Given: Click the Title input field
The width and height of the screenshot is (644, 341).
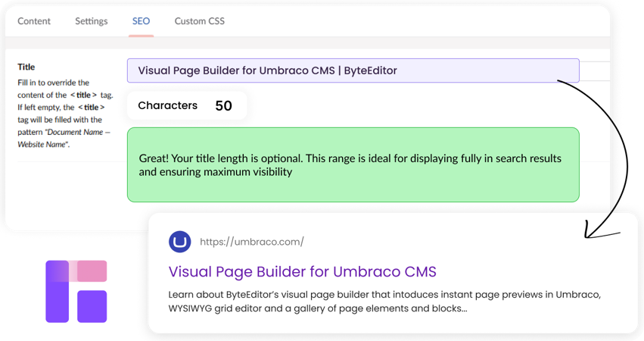Looking at the screenshot, I should (x=353, y=70).
